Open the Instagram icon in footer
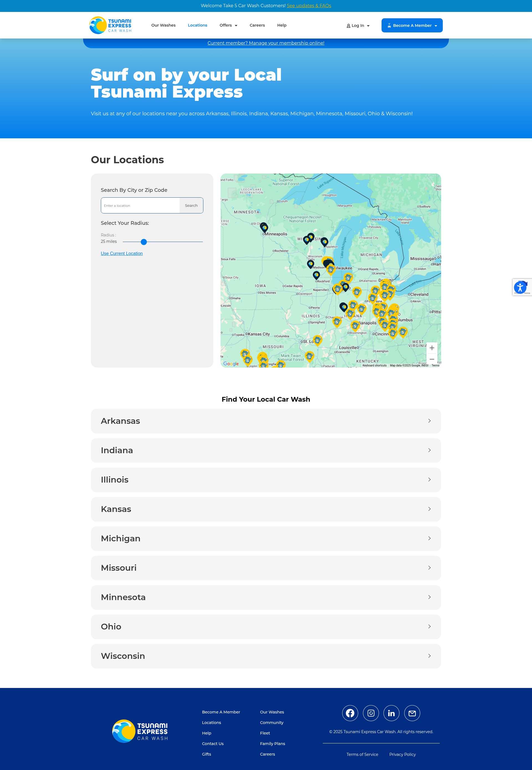Screen dimensions: 532x770 [371, 713]
